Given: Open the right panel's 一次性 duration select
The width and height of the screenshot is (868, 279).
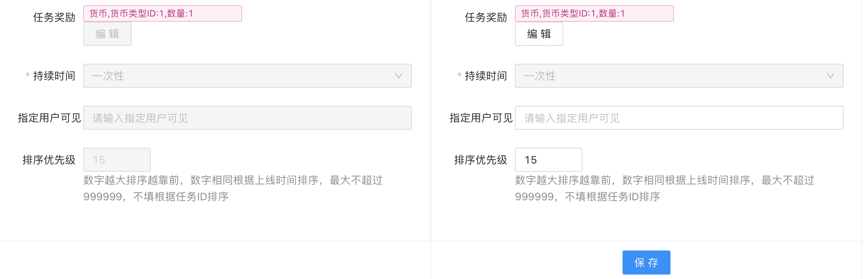Looking at the screenshot, I should click(671, 76).
